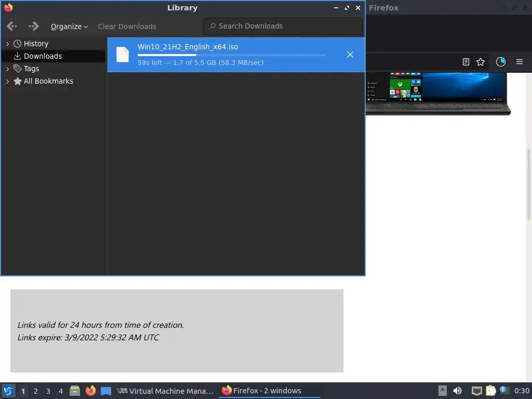
Task: Open the network tray icon
Action: pyautogui.click(x=476, y=391)
